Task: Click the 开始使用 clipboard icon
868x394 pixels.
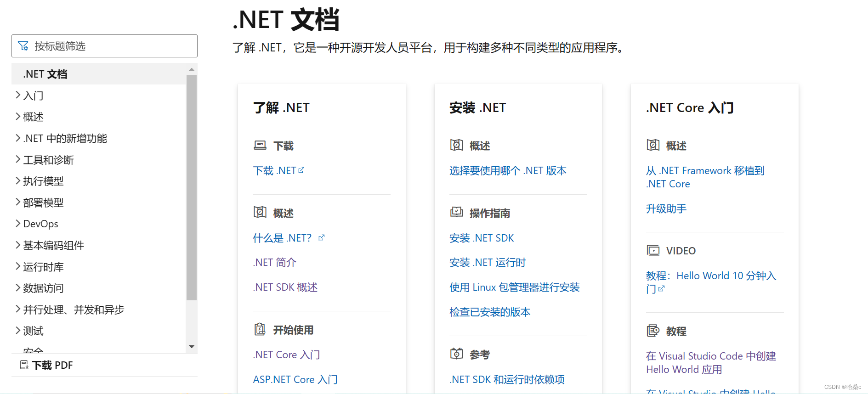Action: pyautogui.click(x=260, y=329)
